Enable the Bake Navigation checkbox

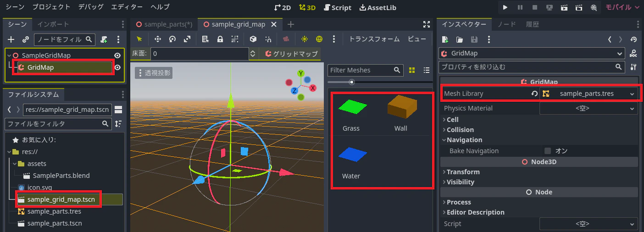(x=547, y=150)
